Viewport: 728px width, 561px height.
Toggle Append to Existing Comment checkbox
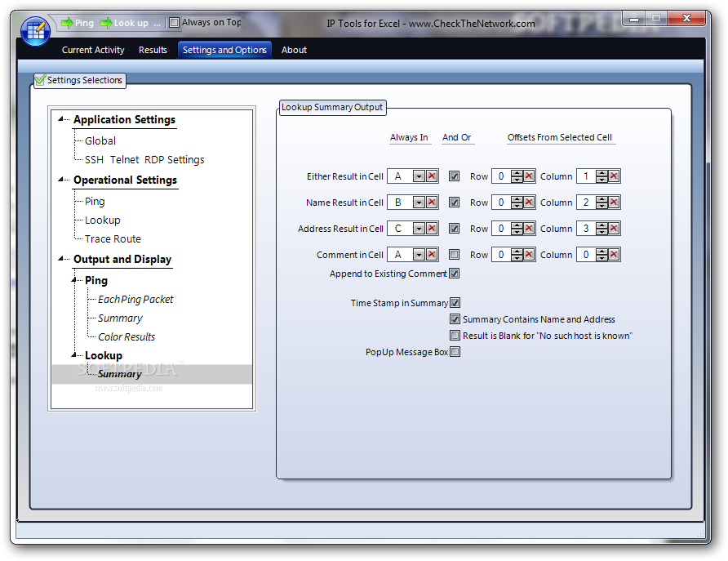point(454,273)
